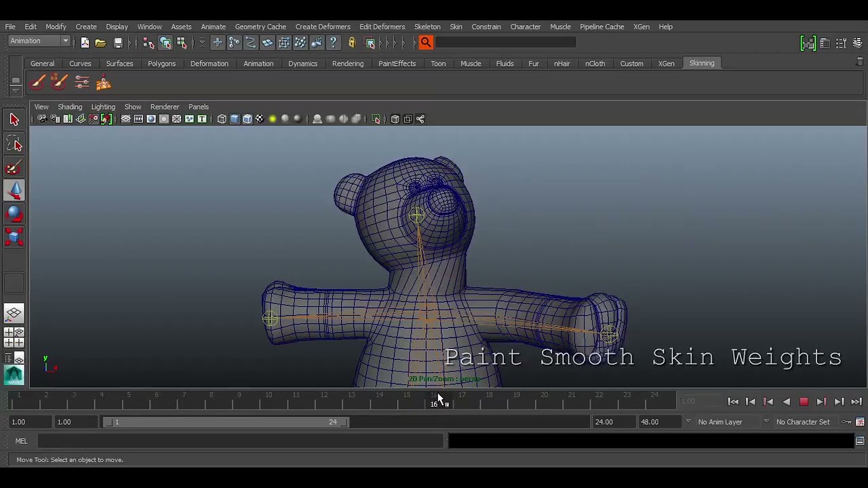Open the viewport Lighting menu
This screenshot has width=868, height=488.
click(103, 106)
